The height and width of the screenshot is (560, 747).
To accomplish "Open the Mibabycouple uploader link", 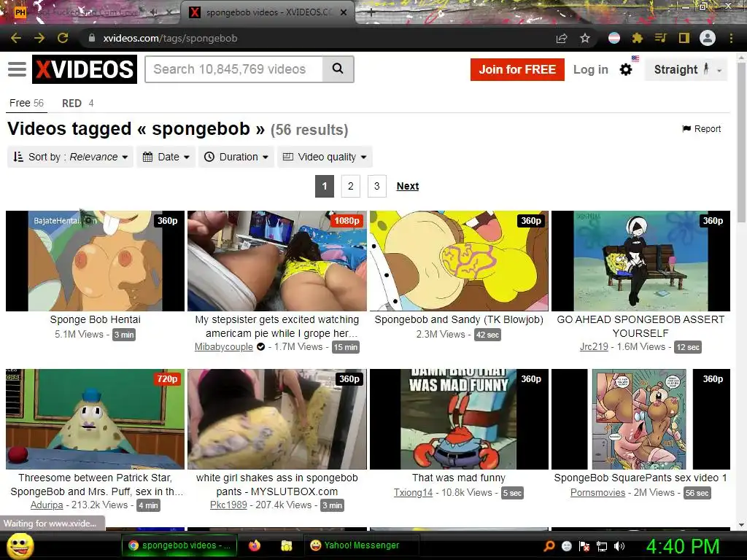I will (x=224, y=346).
